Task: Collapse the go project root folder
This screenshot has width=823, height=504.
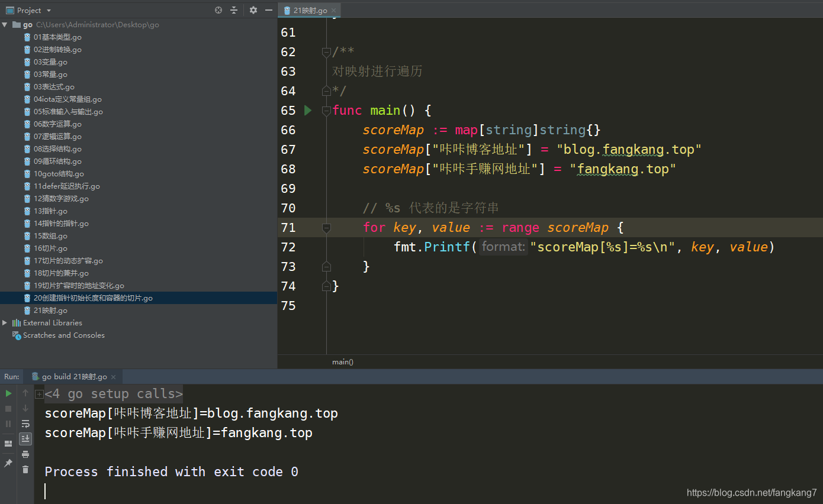Action: (5, 25)
